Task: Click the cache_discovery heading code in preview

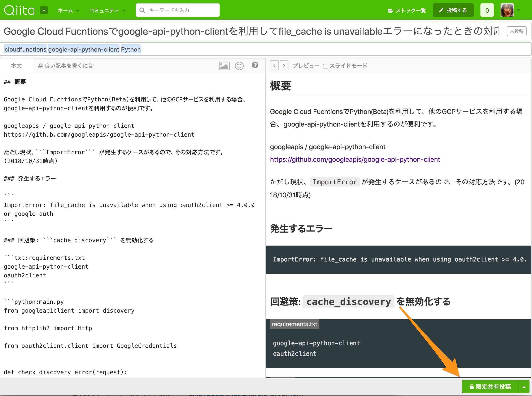Action: [349, 302]
